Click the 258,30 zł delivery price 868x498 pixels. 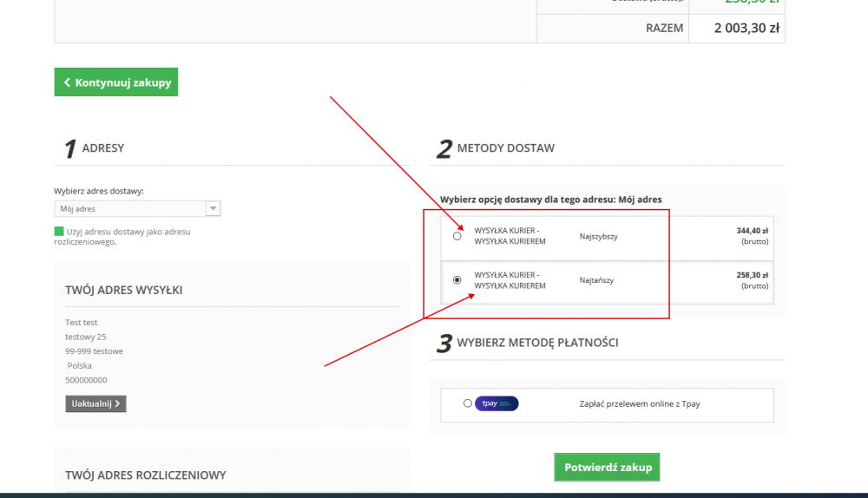pyautogui.click(x=752, y=275)
